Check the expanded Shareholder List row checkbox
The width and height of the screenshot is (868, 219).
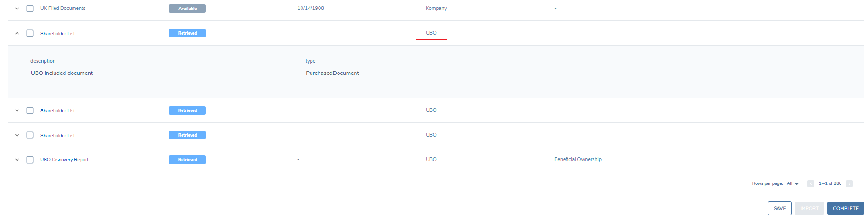[x=30, y=33]
